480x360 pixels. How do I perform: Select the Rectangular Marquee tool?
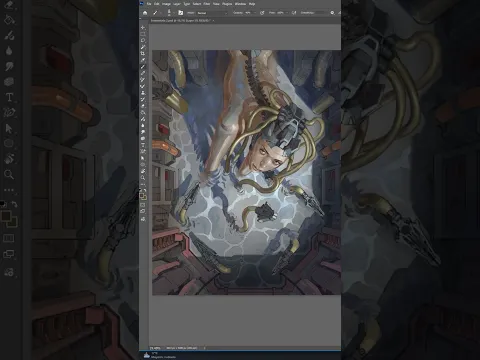tap(143, 34)
